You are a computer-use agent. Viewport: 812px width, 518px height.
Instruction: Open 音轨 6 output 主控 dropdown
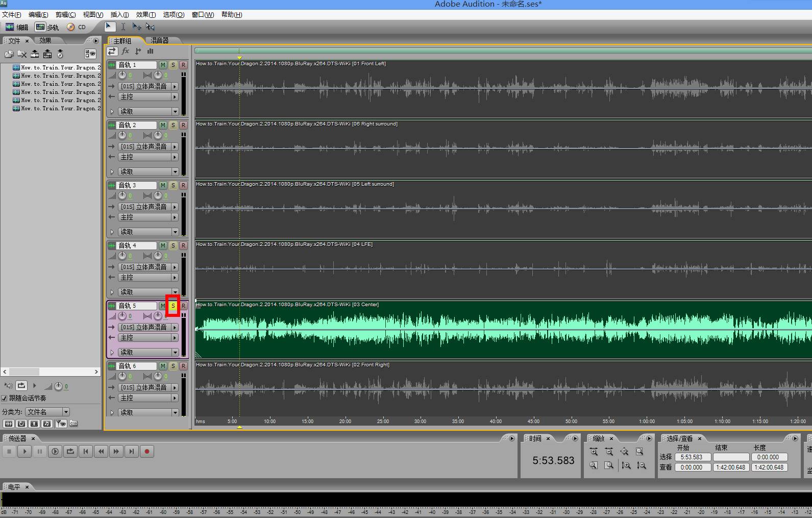click(x=149, y=398)
